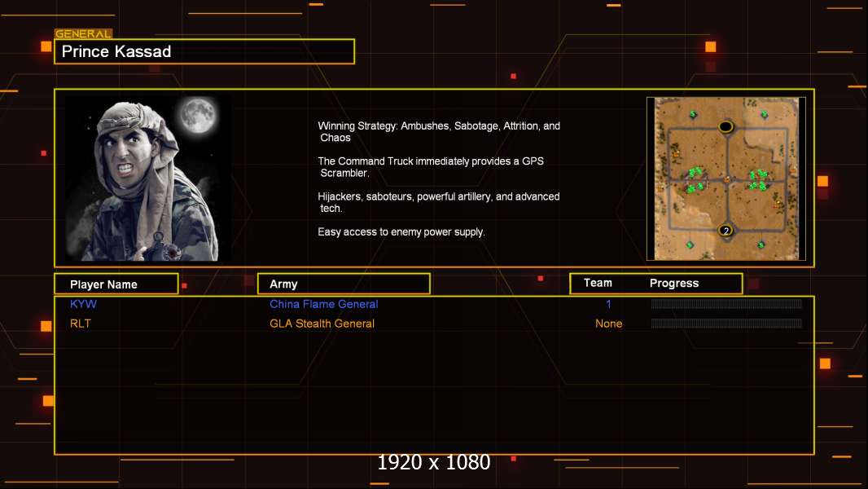This screenshot has width=868, height=489.
Task: Click the Team column header
Action: point(598,283)
